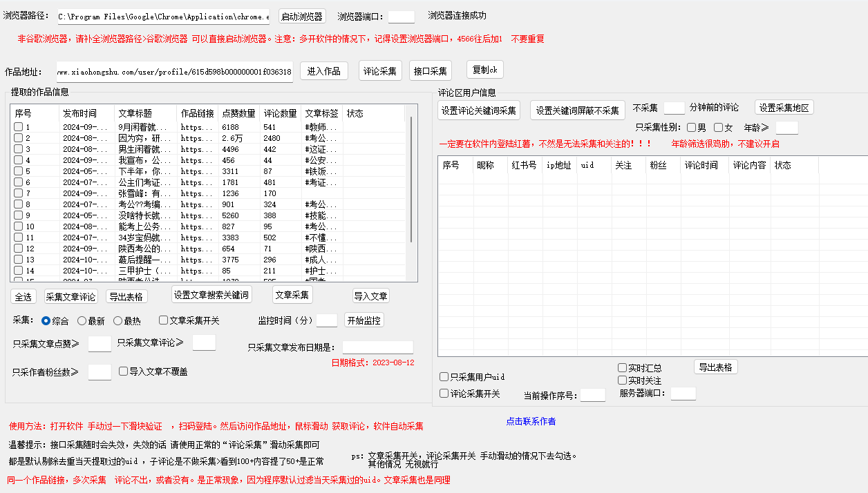
Task: Click the 作品地址 URL input field
Action: coord(174,72)
